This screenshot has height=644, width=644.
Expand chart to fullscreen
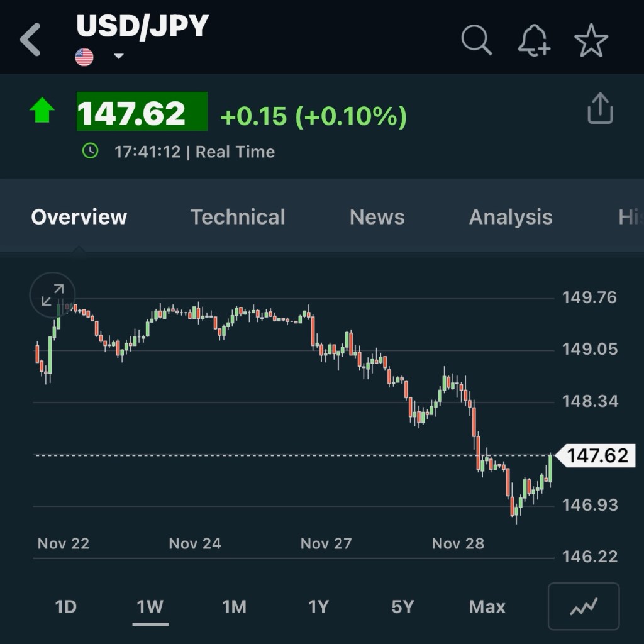[52, 294]
